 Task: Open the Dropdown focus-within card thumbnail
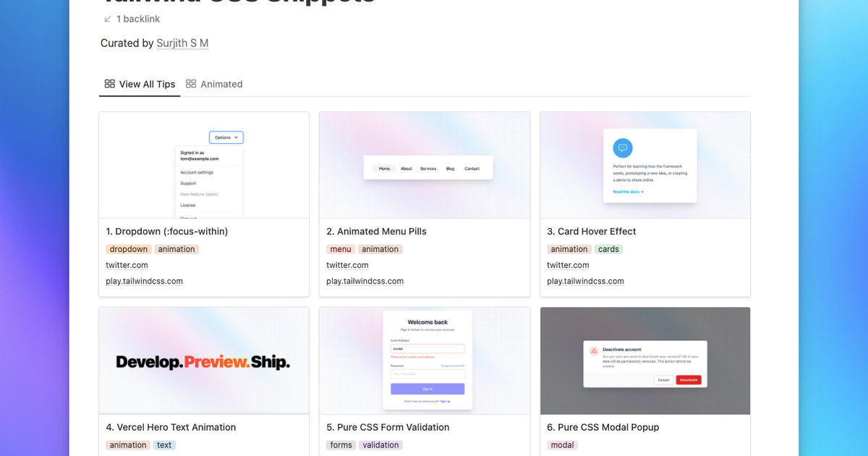(x=204, y=165)
